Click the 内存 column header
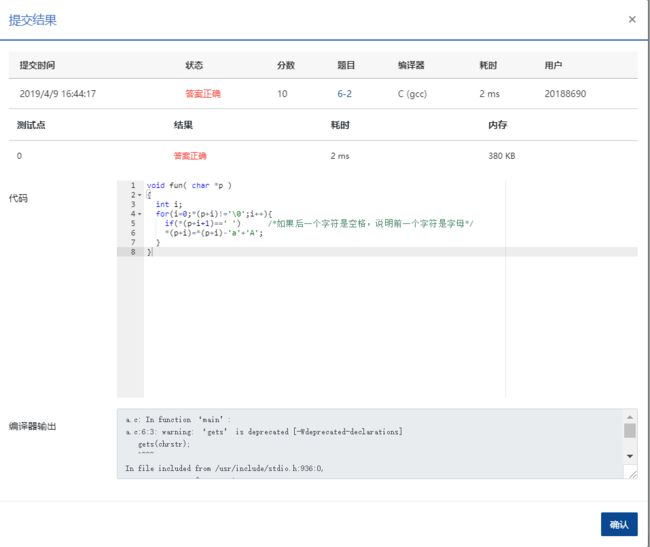The height and width of the screenshot is (547, 650). click(x=497, y=125)
